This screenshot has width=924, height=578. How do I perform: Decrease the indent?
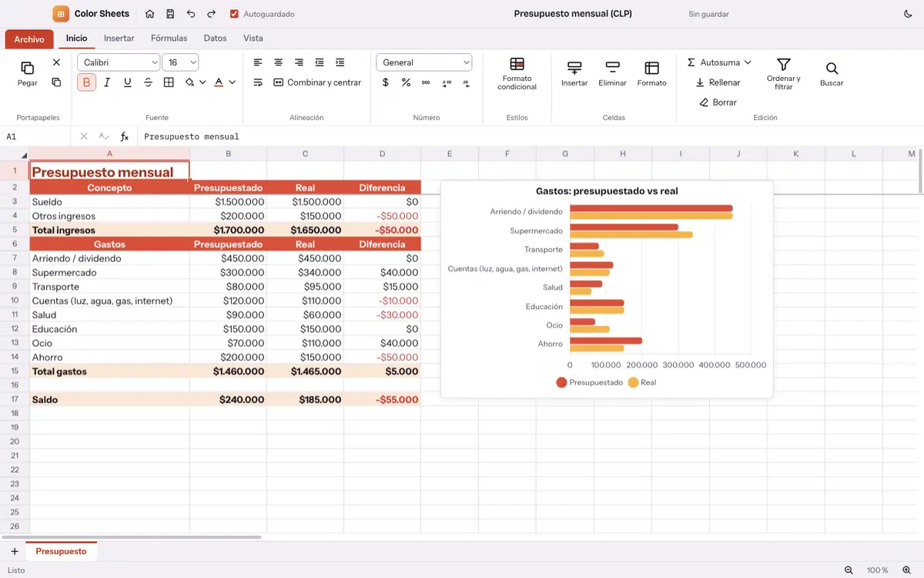[x=320, y=62]
